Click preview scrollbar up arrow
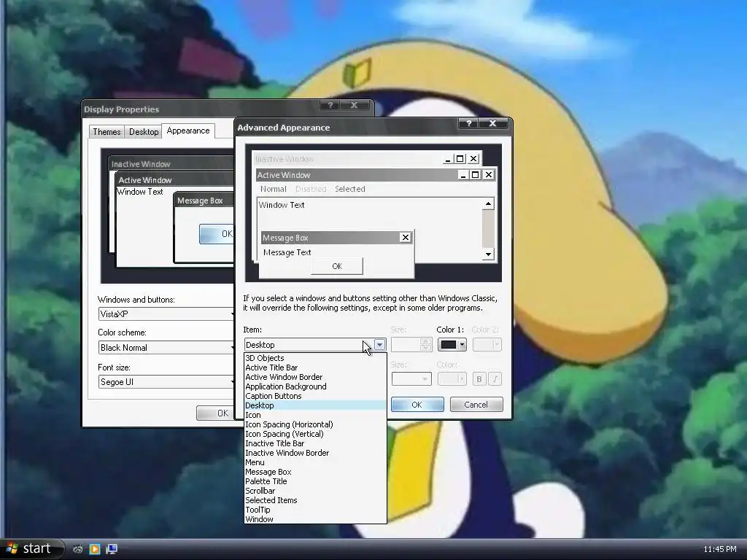The width and height of the screenshot is (747, 560). (488, 204)
